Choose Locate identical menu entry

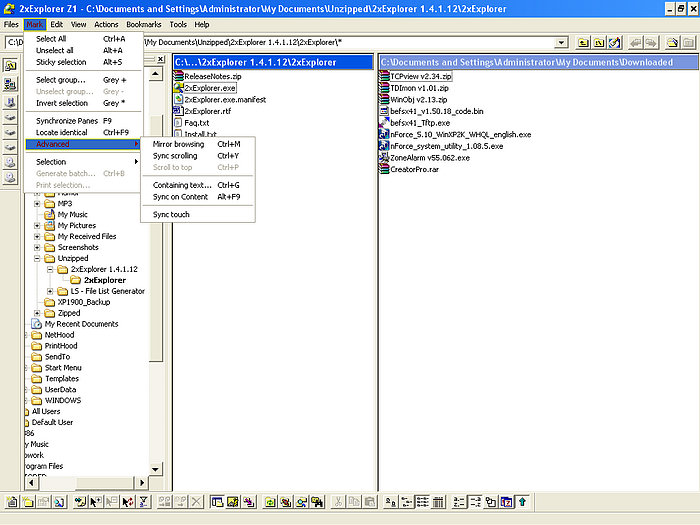(83, 133)
